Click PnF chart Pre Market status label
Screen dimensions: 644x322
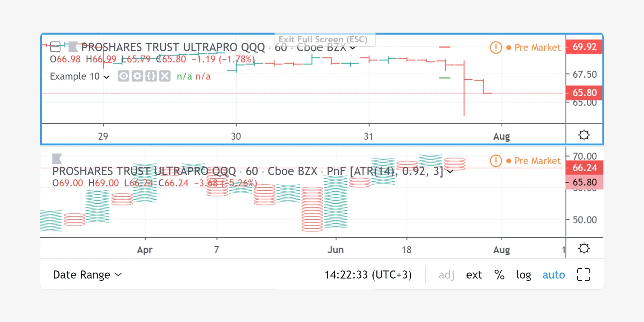click(537, 161)
